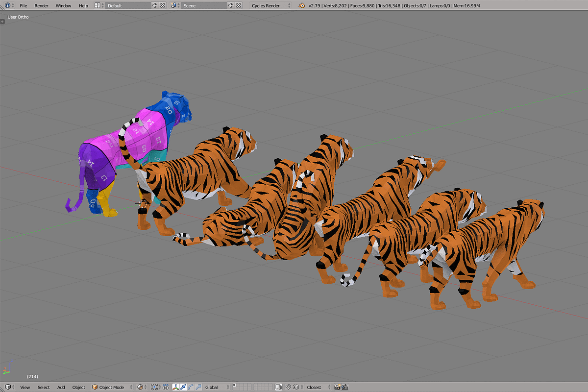Image resolution: width=588 pixels, height=392 pixels.
Task: Open the pivot point selector
Action: [x=155, y=387]
